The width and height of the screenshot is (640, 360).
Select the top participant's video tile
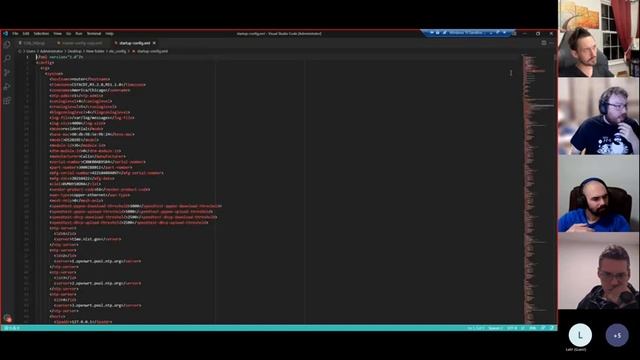599,38
